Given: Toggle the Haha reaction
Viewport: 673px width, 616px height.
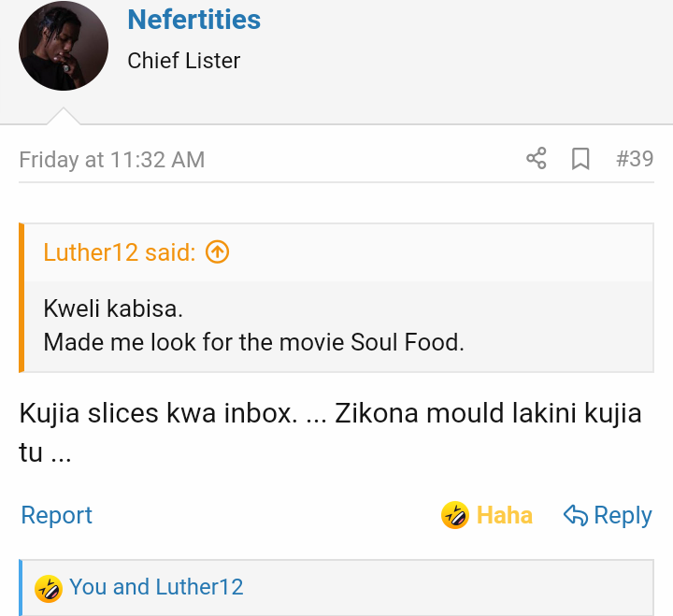Looking at the screenshot, I should 487,515.
